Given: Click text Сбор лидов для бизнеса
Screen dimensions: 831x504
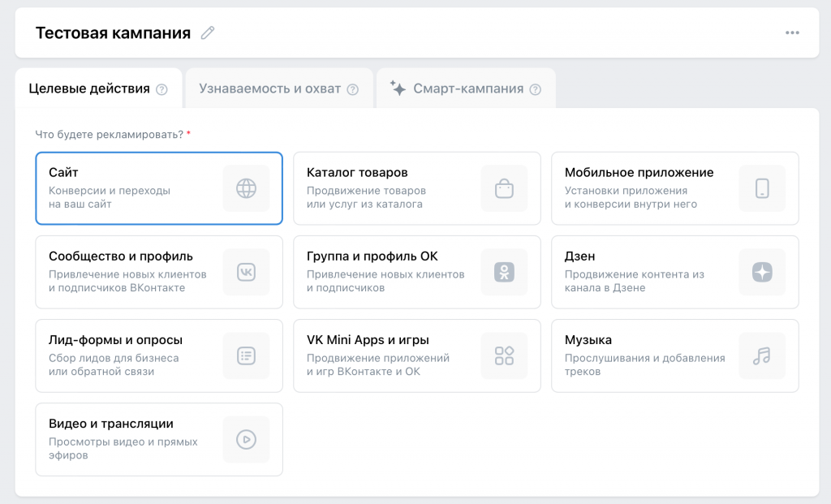Looking at the screenshot, I should pos(114,358).
